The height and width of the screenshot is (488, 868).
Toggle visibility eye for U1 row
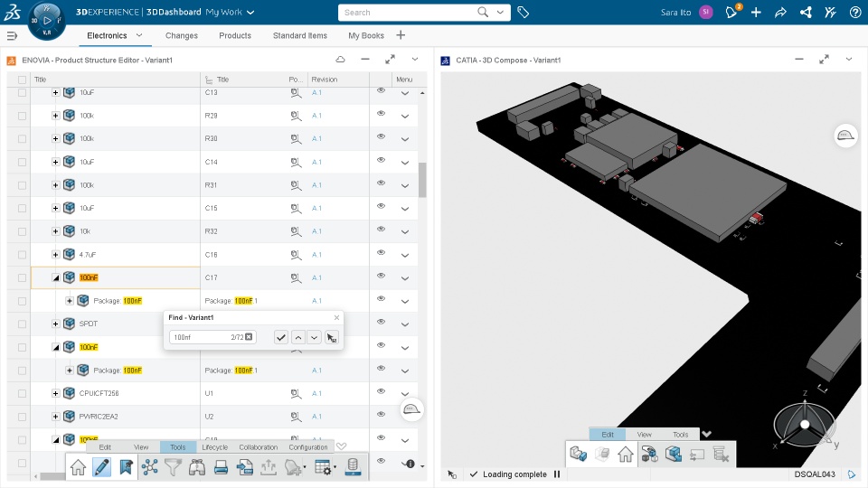pos(381,391)
